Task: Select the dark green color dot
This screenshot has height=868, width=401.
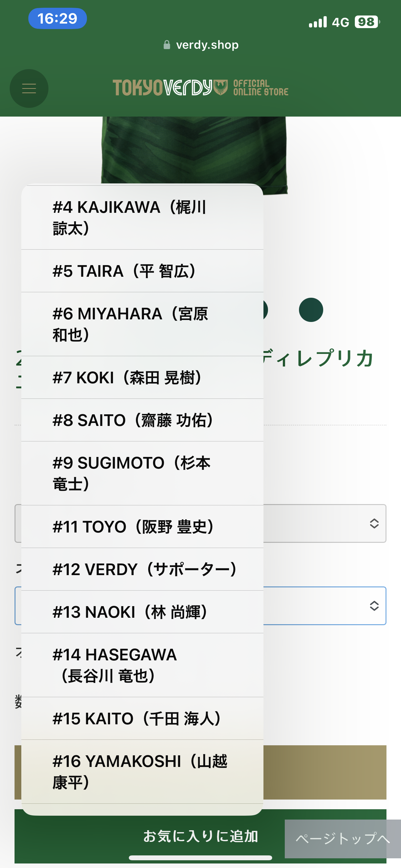Action: point(311,310)
